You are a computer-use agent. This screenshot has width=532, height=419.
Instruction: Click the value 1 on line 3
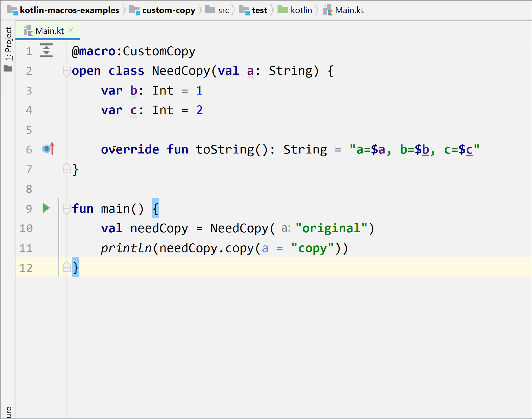(x=199, y=91)
